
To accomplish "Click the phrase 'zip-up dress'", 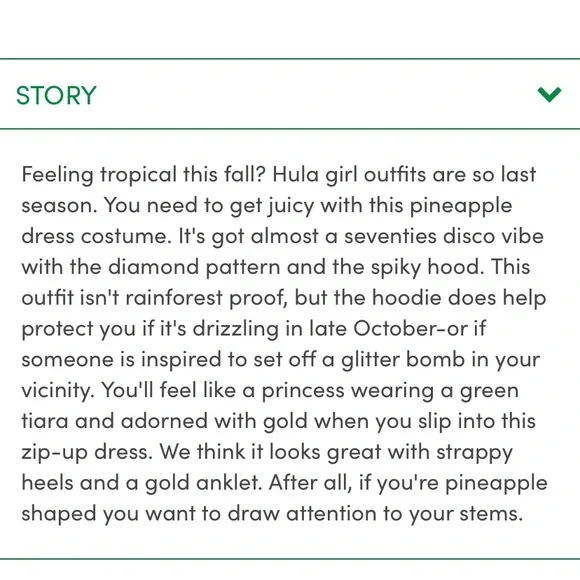I will (85, 452).
